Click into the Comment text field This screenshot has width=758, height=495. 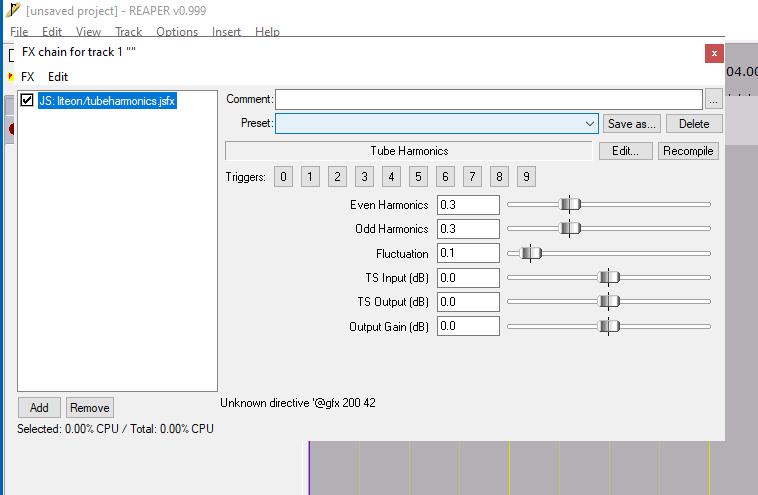click(x=488, y=99)
